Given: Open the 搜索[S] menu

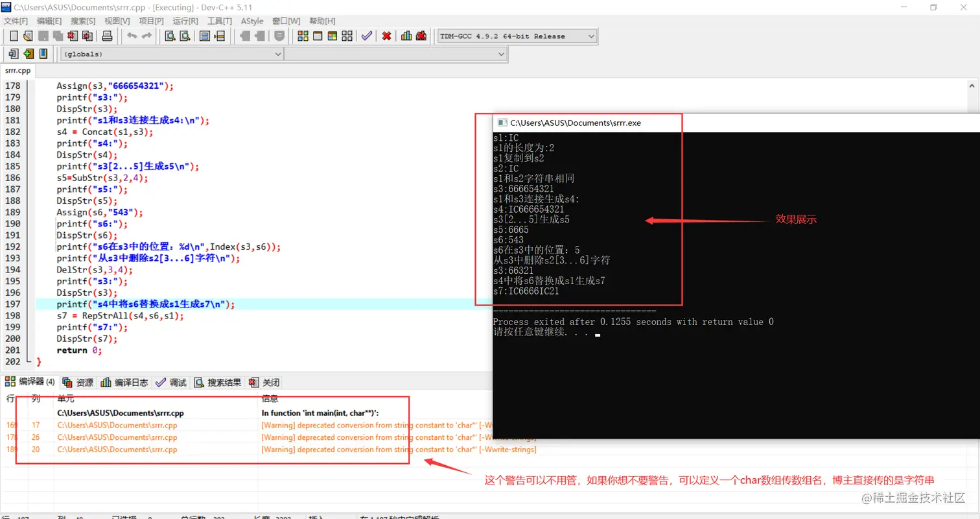Looking at the screenshot, I should point(83,21).
